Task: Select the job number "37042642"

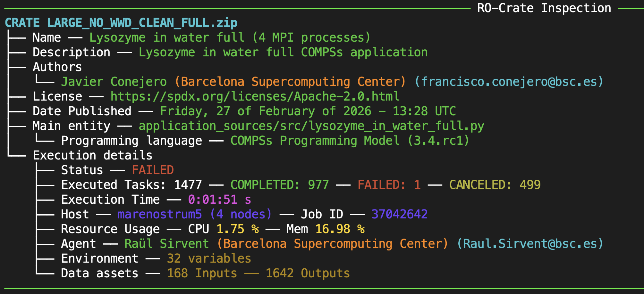Action: tap(400, 214)
